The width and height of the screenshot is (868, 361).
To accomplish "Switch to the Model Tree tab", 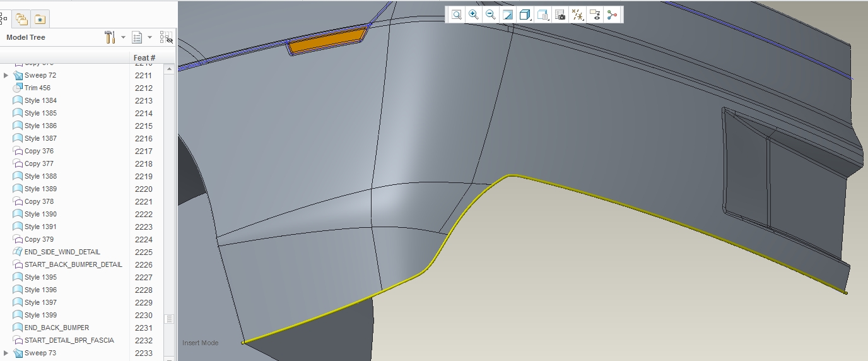I will tap(3, 19).
